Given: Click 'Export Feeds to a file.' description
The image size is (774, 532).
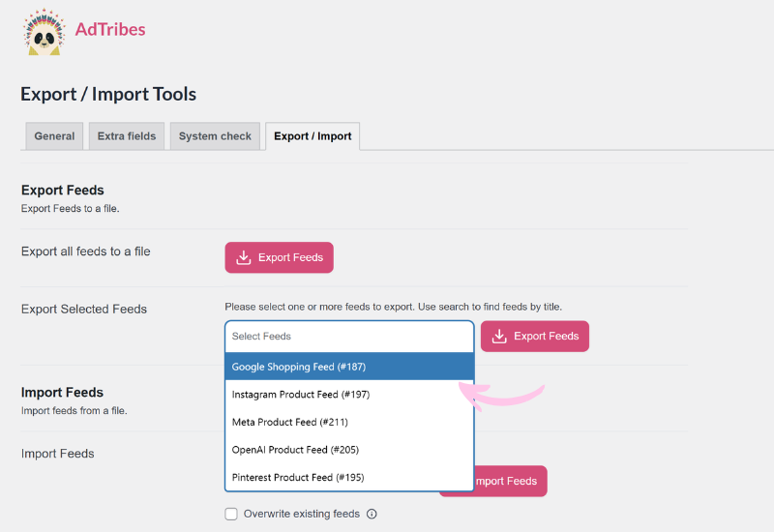Looking at the screenshot, I should 70,208.
